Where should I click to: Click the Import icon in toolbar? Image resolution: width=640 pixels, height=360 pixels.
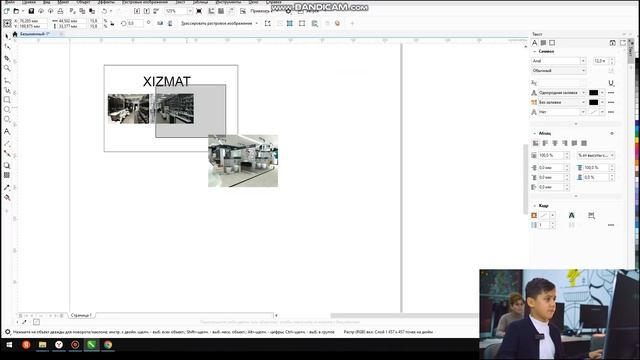pos(137,11)
